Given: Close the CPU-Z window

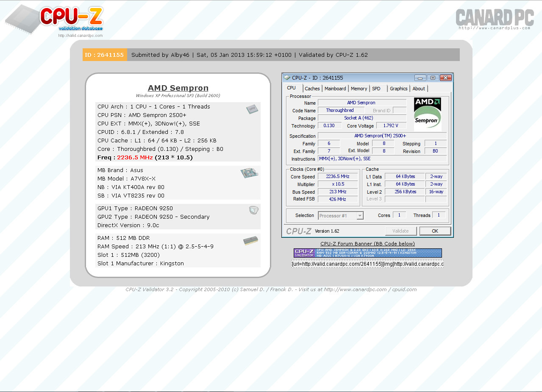Looking at the screenshot, I should click(x=445, y=78).
